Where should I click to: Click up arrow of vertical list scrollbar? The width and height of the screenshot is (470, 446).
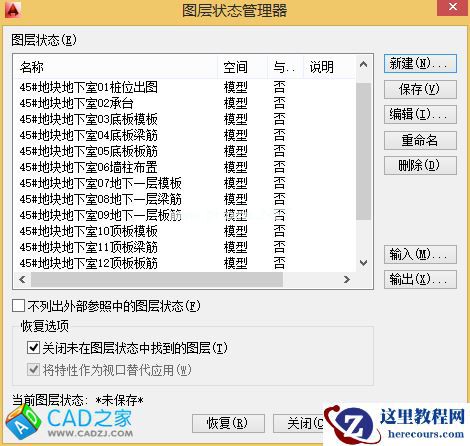click(x=363, y=64)
